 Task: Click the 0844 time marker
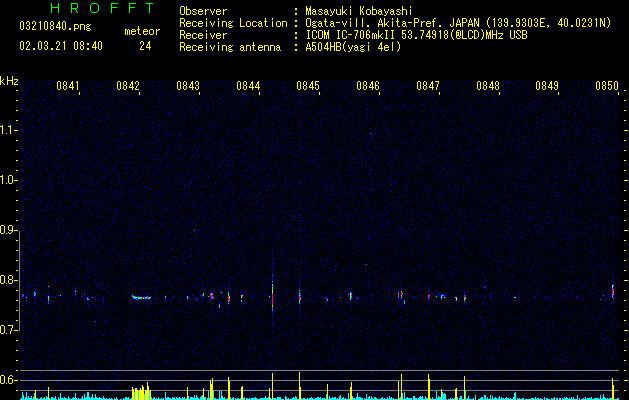[248, 85]
